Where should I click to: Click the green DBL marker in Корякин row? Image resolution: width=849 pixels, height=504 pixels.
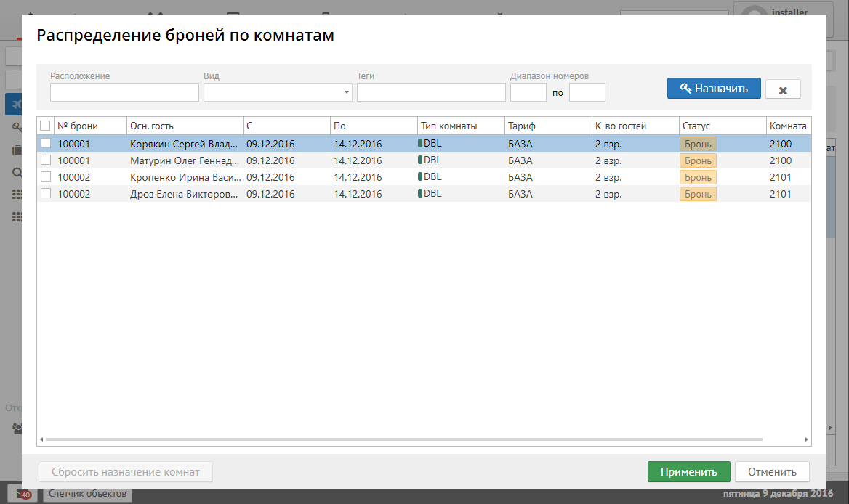[420, 144]
